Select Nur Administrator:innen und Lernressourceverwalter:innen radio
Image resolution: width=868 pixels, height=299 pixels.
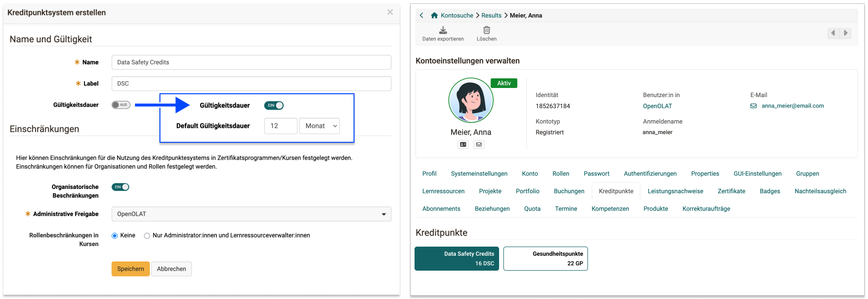(147, 236)
